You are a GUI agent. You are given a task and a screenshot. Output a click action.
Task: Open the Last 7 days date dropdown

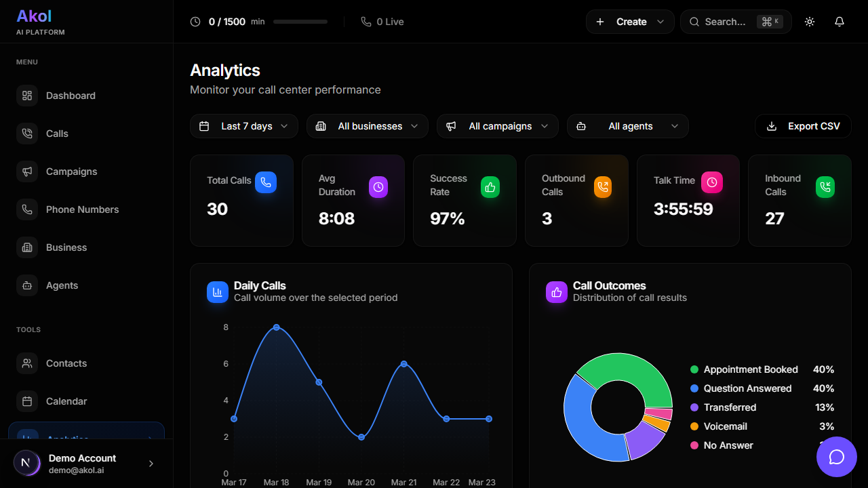pos(243,126)
